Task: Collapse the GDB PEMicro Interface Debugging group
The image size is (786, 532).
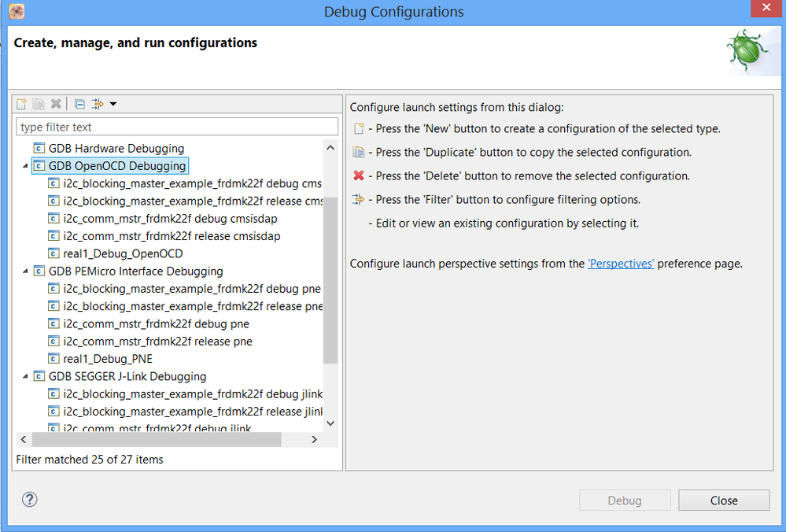Action: (24, 272)
